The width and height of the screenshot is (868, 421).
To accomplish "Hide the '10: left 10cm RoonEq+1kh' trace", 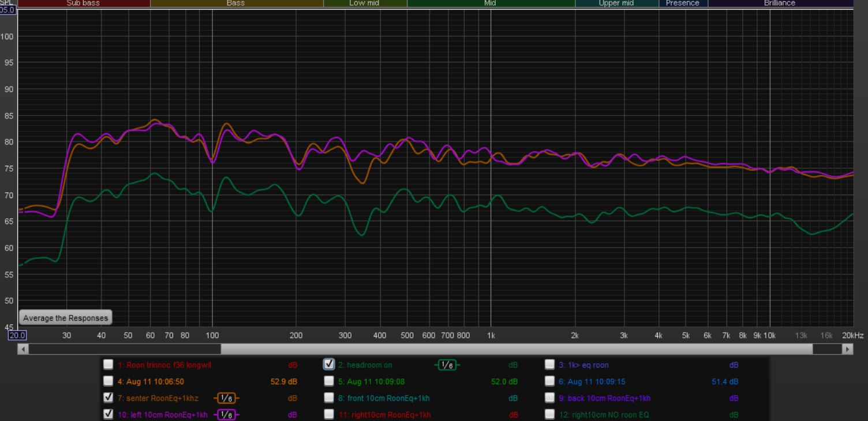I will tap(108, 415).
